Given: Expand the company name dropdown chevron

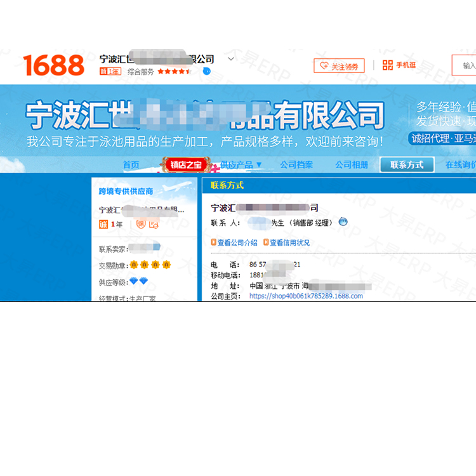Looking at the screenshot, I should pos(231,59).
